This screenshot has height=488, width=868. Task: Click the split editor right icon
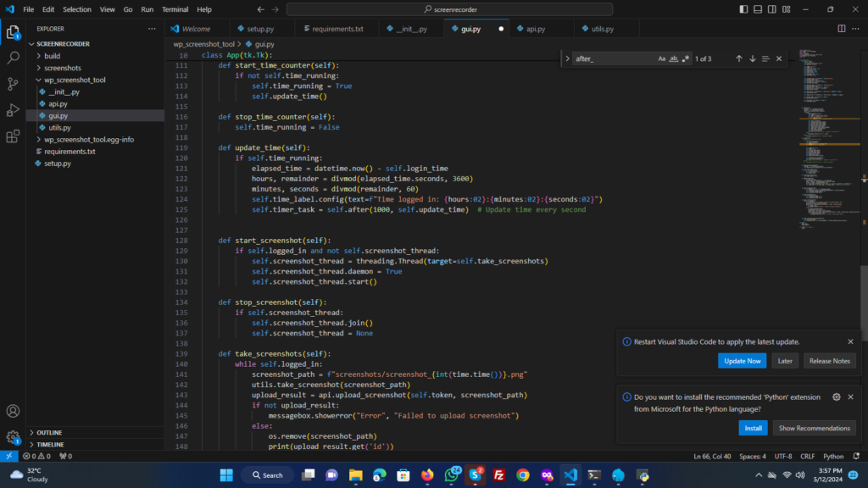tap(842, 28)
